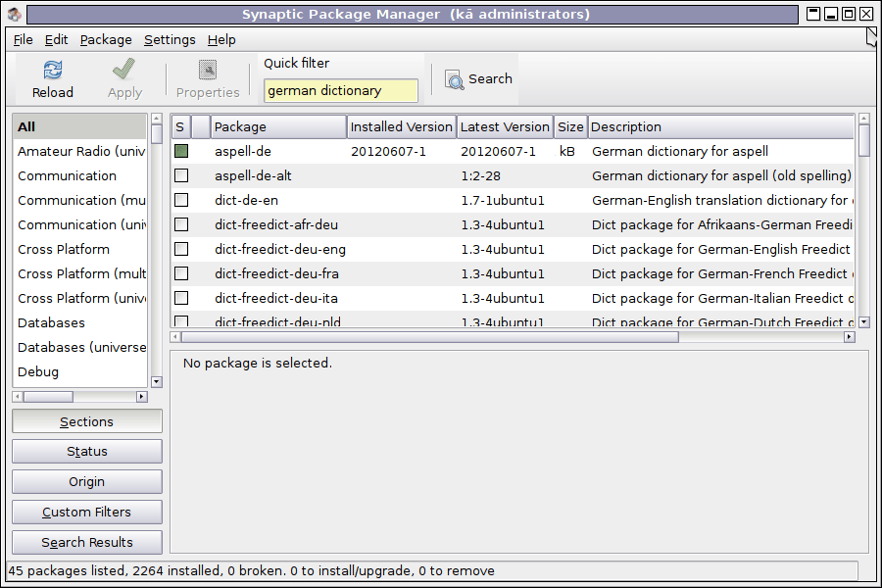Click Dict package for German-Italian description
This screenshot has height=588, width=882.
pyautogui.click(x=722, y=298)
